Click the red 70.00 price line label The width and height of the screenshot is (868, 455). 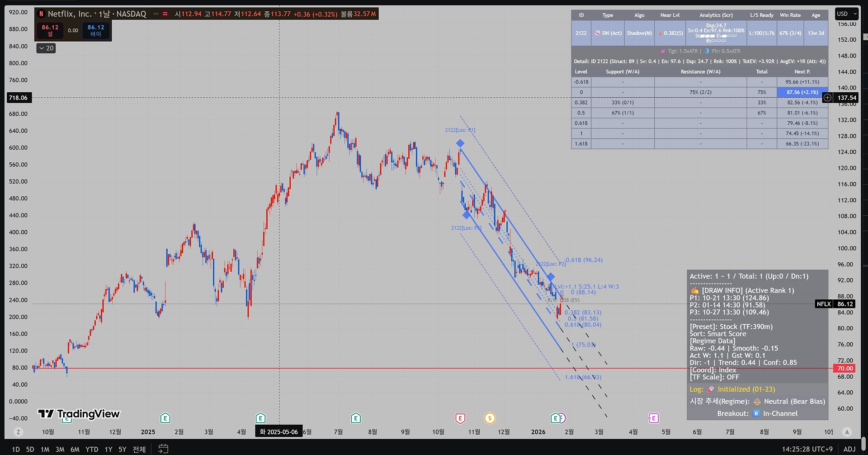[x=845, y=368]
